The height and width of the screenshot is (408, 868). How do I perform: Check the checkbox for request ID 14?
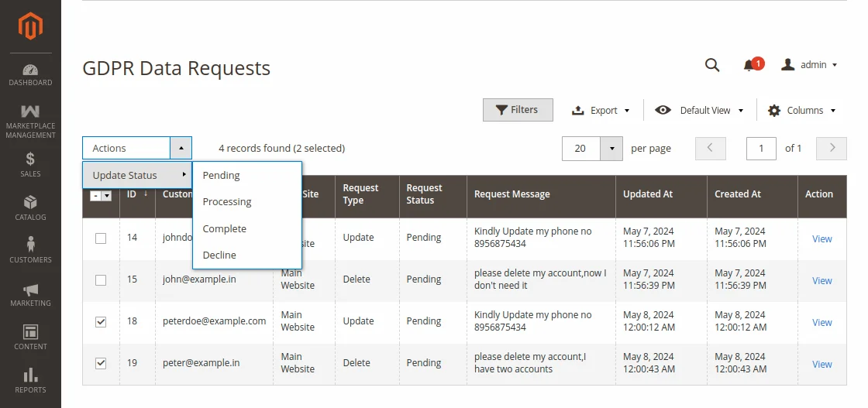pyautogui.click(x=101, y=238)
